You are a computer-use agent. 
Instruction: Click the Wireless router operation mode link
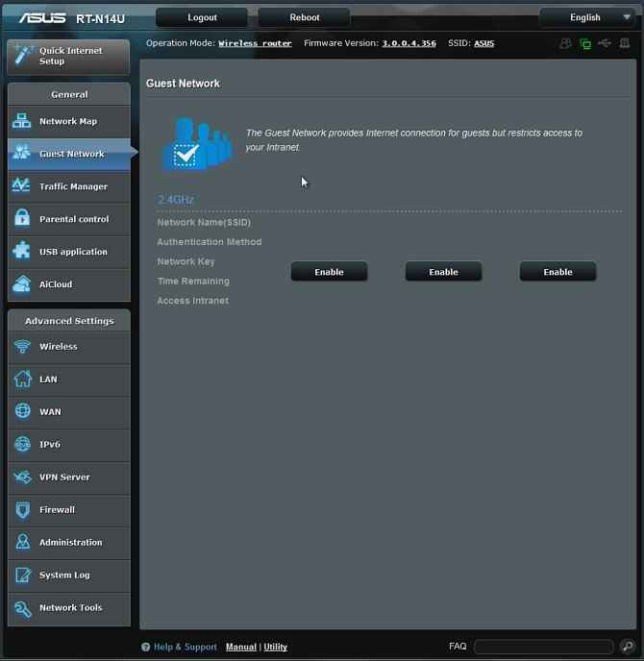tap(255, 43)
